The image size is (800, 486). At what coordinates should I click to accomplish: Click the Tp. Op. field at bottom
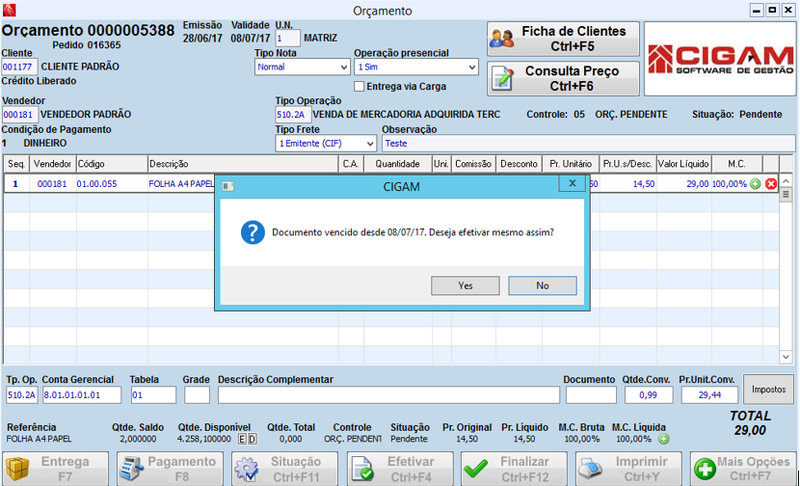(22, 395)
